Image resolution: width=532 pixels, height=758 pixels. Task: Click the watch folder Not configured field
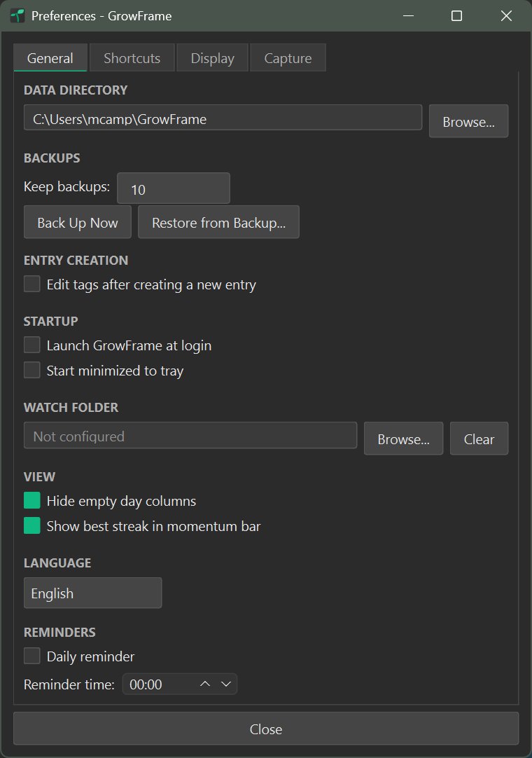click(x=190, y=436)
